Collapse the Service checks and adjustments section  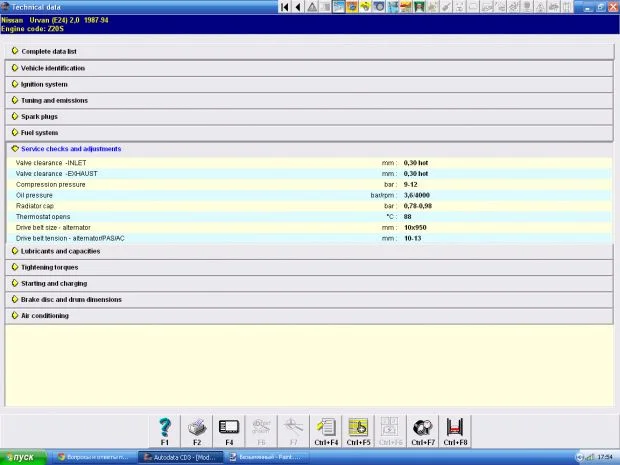[71, 148]
